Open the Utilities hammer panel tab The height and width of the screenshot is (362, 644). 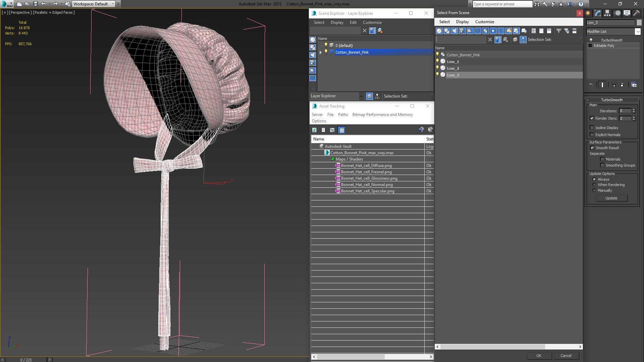636,13
